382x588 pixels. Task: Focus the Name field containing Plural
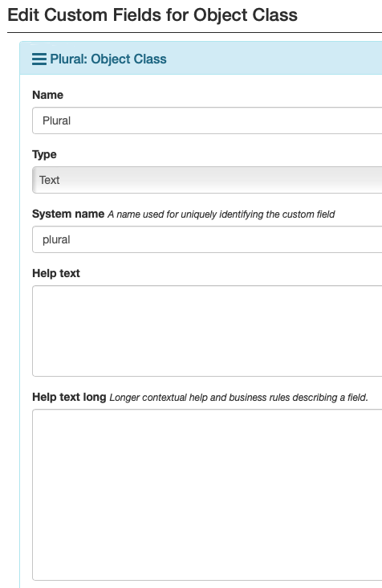coord(207,120)
